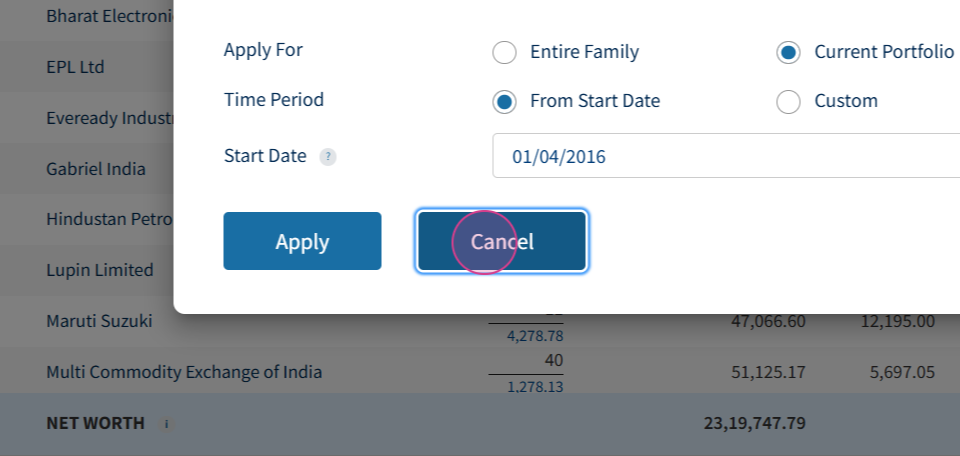Click the 51,125.17 value for Multi Commodity Exchange
Screen dimensions: 960x456
coord(768,372)
